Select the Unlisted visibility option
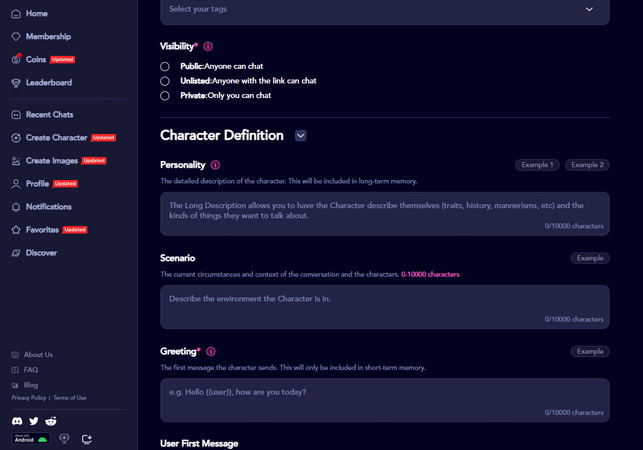This screenshot has width=643, height=450. pyautogui.click(x=165, y=81)
